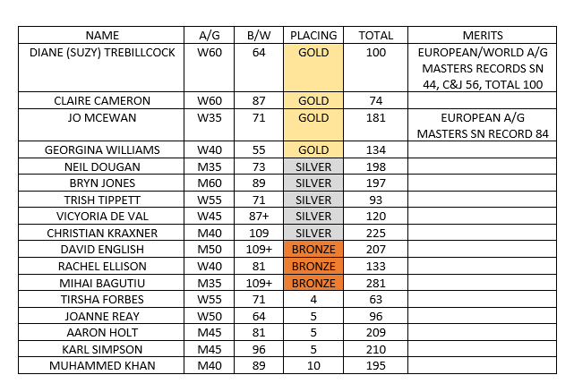Select Vicyoria De Val's 87+ bodyweight cell

[257, 214]
